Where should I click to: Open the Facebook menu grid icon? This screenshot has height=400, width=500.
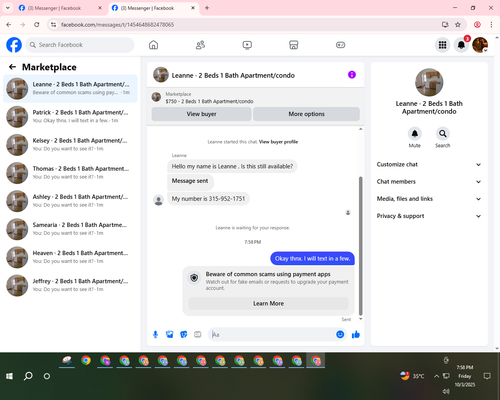[442, 45]
